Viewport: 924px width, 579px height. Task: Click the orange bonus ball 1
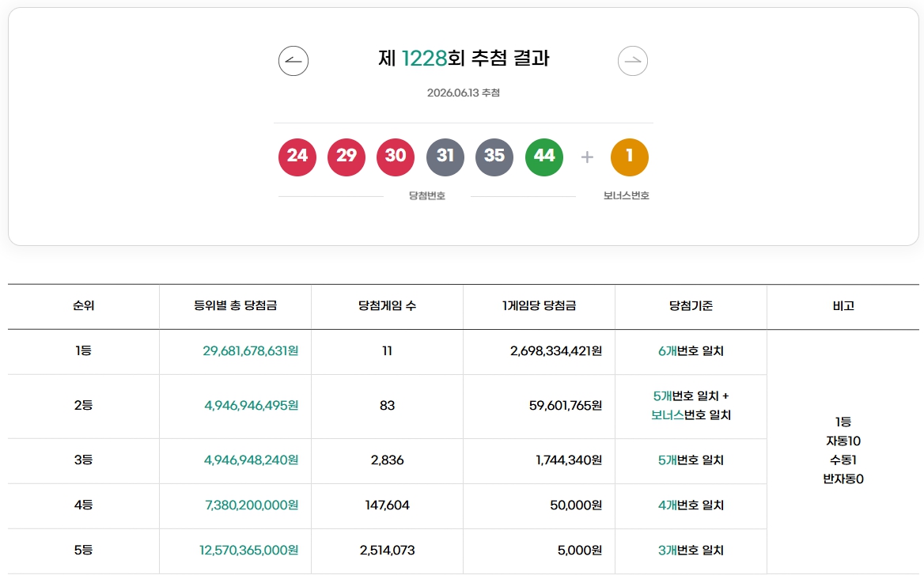click(630, 157)
